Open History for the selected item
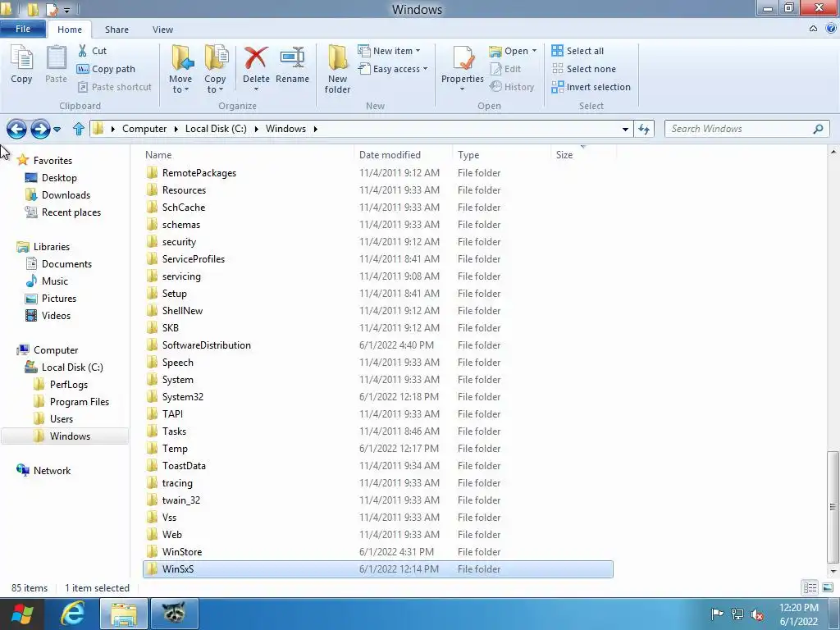The image size is (840, 630). (x=512, y=87)
